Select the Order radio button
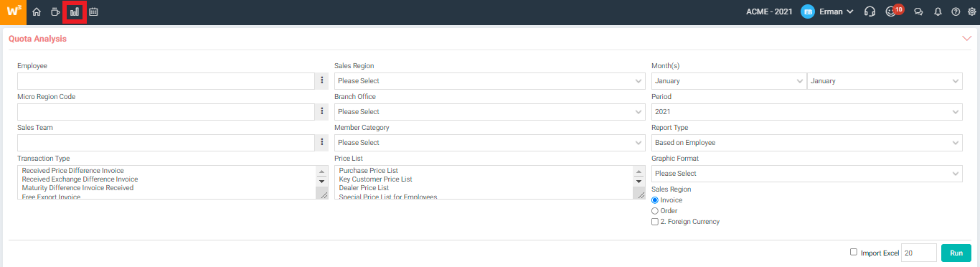Screen dimensions: 980x267 pos(654,211)
